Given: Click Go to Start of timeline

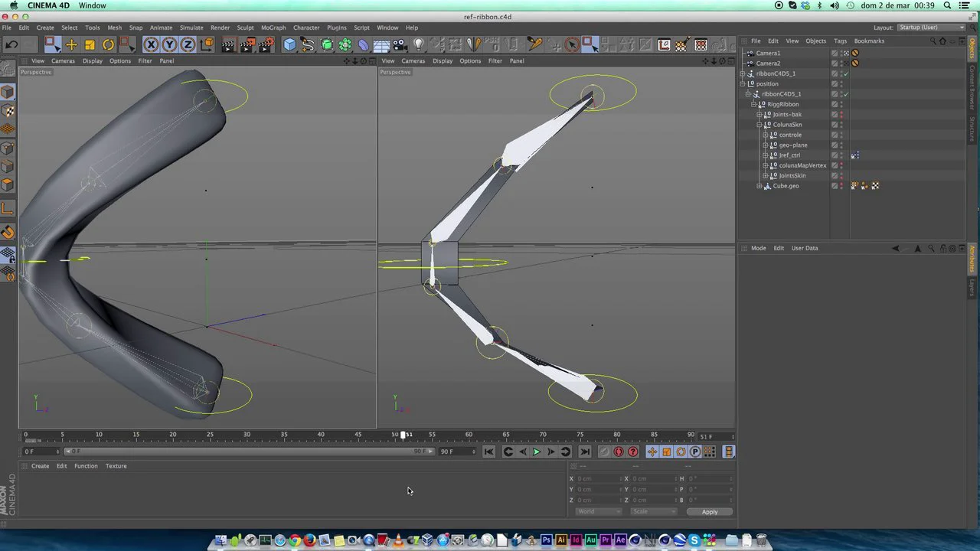Looking at the screenshot, I should (x=489, y=452).
